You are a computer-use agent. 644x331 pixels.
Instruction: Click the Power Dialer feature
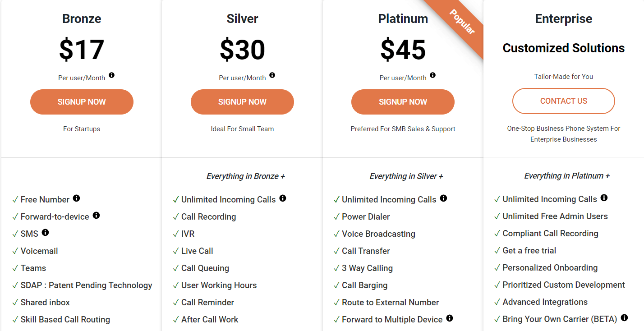point(366,217)
